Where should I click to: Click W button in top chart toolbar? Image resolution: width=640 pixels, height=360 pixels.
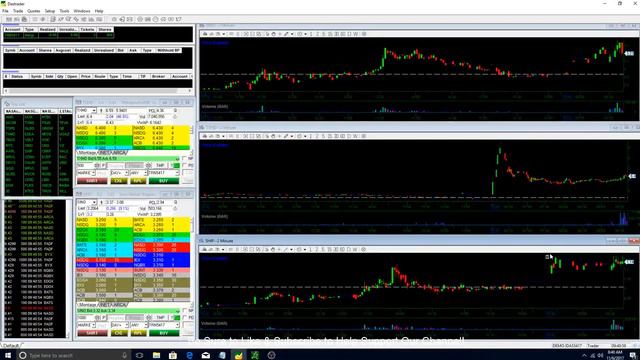click(x=356, y=34)
